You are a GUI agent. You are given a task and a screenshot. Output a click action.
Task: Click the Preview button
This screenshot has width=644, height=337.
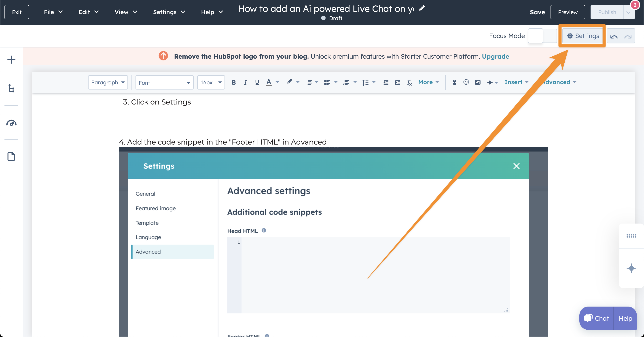click(568, 12)
